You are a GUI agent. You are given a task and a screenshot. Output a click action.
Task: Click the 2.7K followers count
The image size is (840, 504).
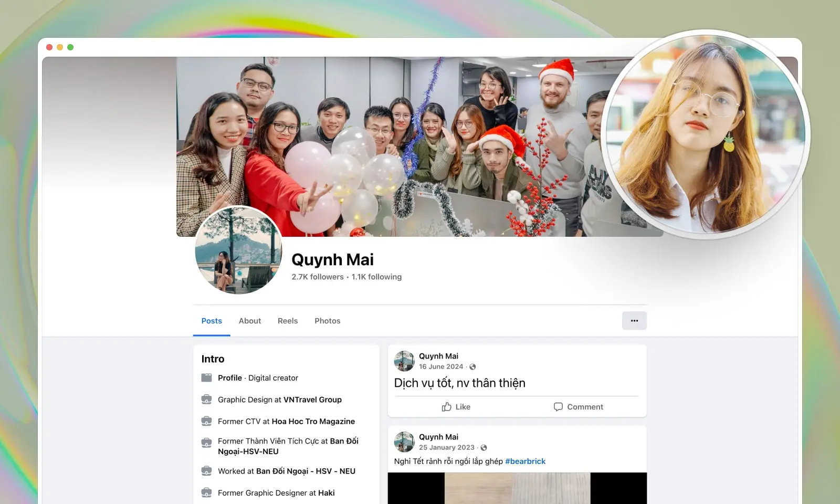[318, 277]
